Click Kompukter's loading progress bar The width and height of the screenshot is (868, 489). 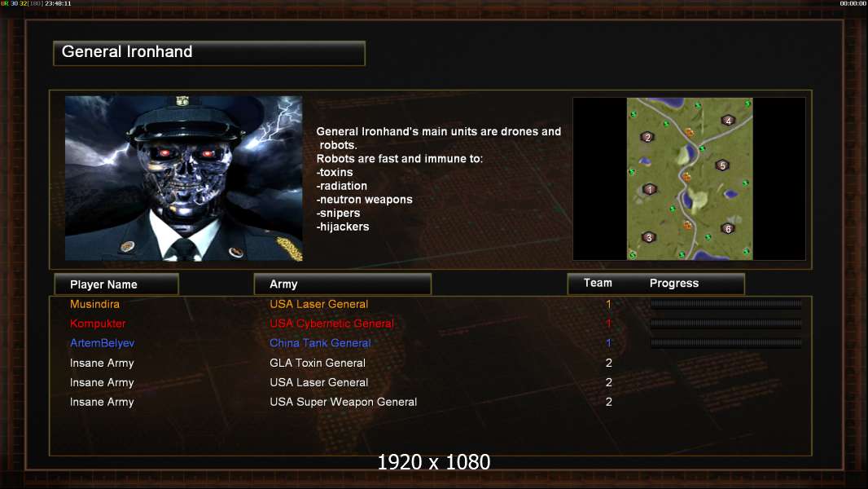click(x=726, y=323)
